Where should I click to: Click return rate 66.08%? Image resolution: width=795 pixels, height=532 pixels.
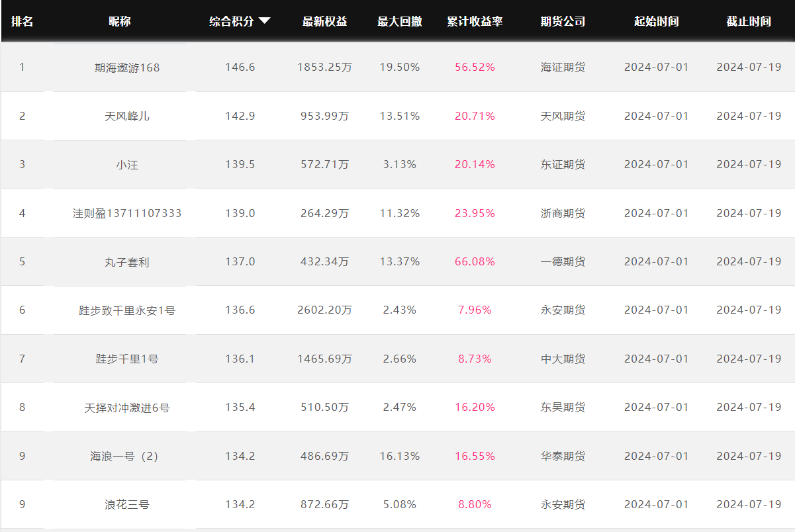475,261
